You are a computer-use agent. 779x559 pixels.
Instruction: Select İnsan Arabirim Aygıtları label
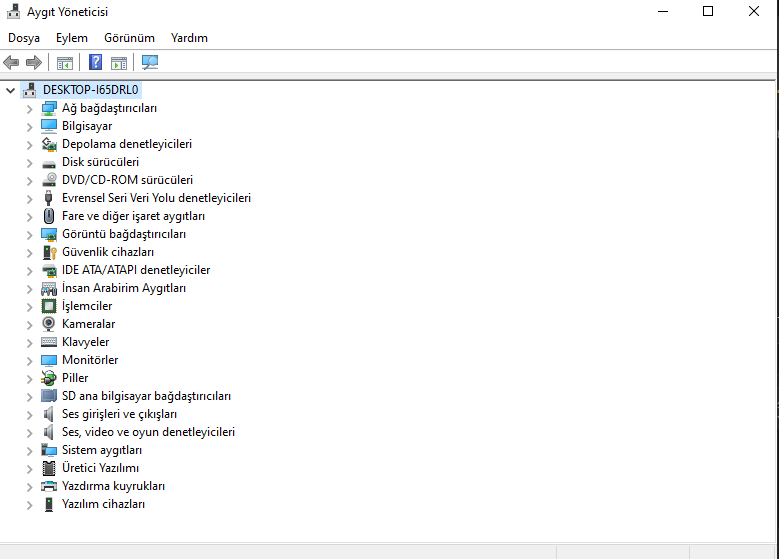click(124, 288)
